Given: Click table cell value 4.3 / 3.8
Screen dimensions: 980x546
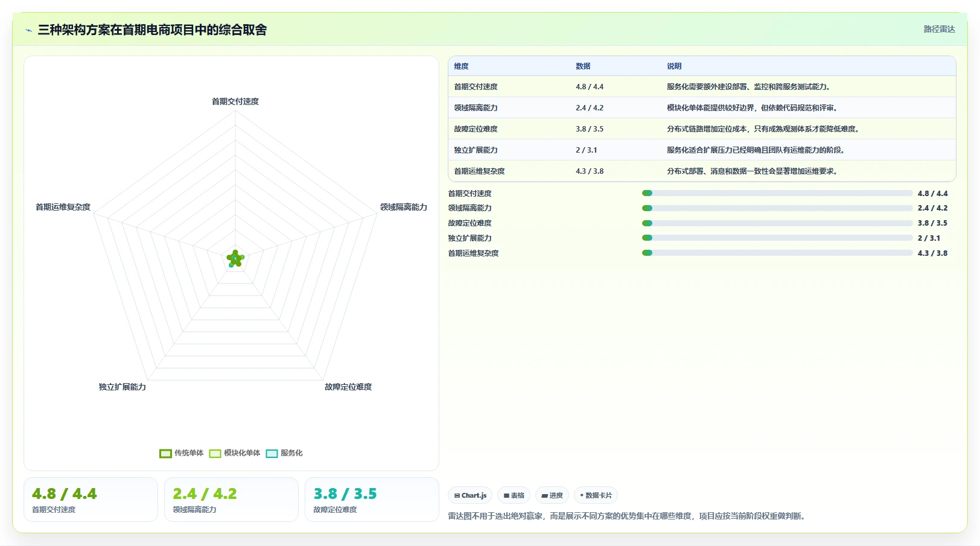Looking at the screenshot, I should pyautogui.click(x=590, y=171).
